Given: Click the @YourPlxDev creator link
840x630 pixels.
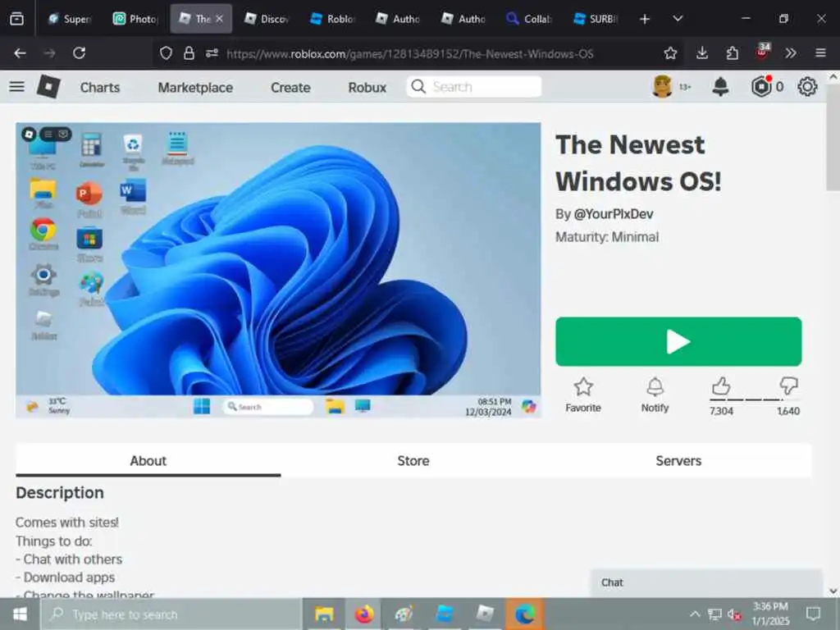Looking at the screenshot, I should (x=614, y=214).
